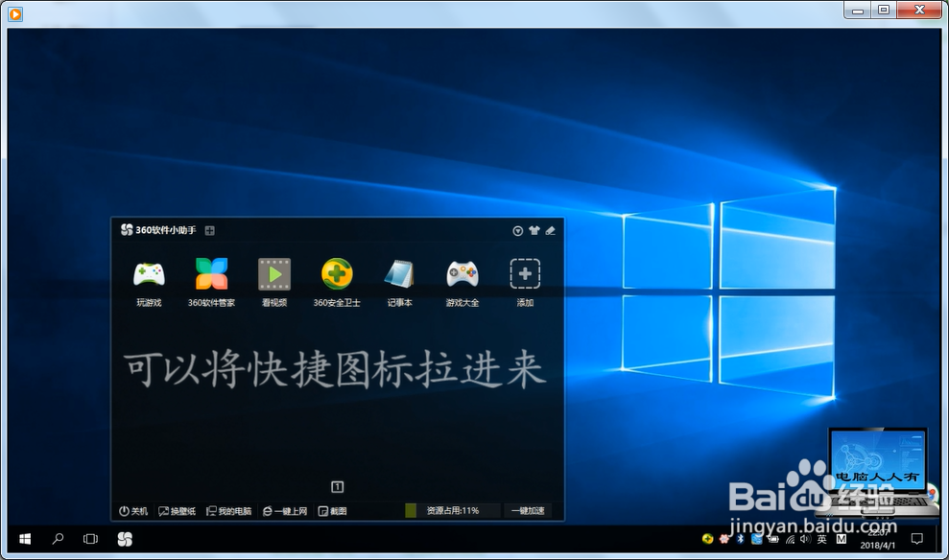Click the 一键上网 button
949x560 pixels.
[284, 511]
